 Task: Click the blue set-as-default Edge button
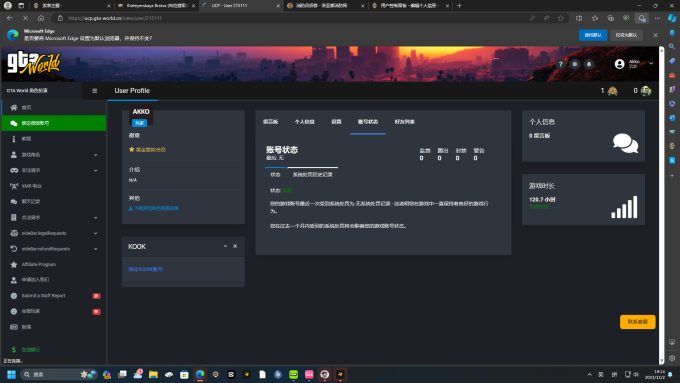tap(593, 35)
